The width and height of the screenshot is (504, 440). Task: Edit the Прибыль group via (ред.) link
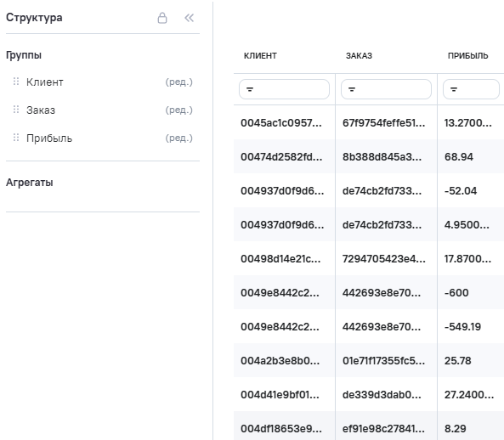click(x=179, y=138)
